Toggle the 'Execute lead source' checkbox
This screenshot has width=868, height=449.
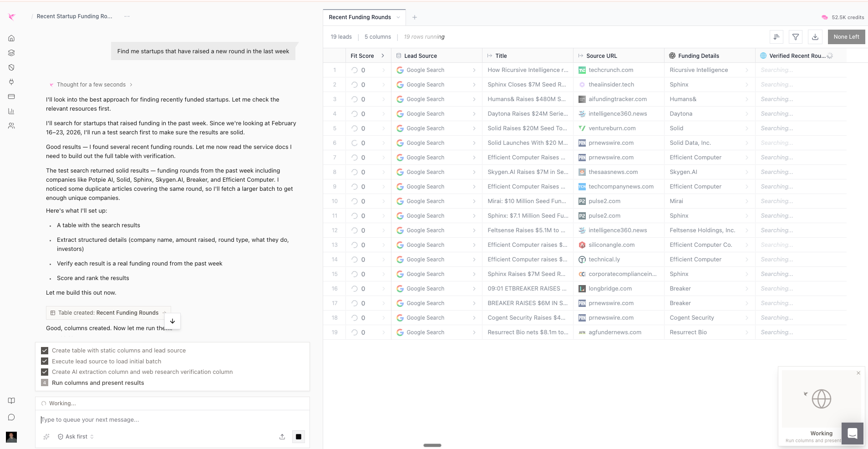coord(45,361)
